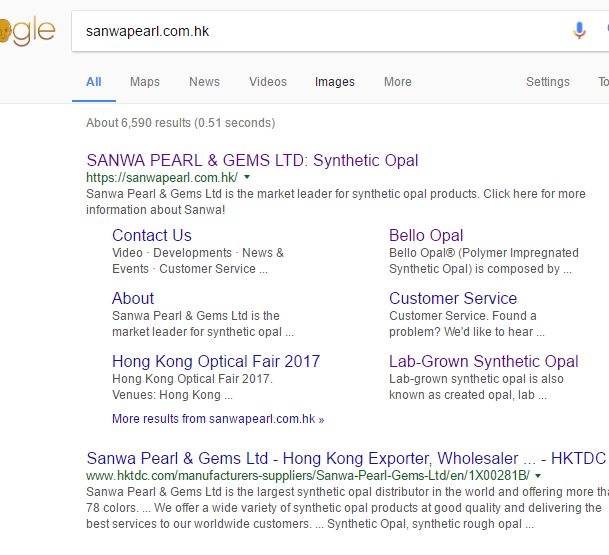Open search Settings
609x555 pixels.
pos(548,82)
